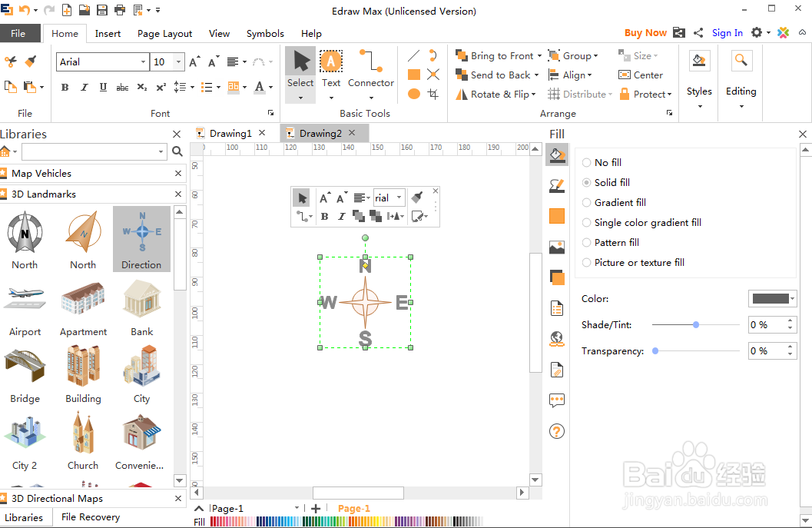Close the Map Vehicles library
The width and height of the screenshot is (812, 528).
click(178, 173)
